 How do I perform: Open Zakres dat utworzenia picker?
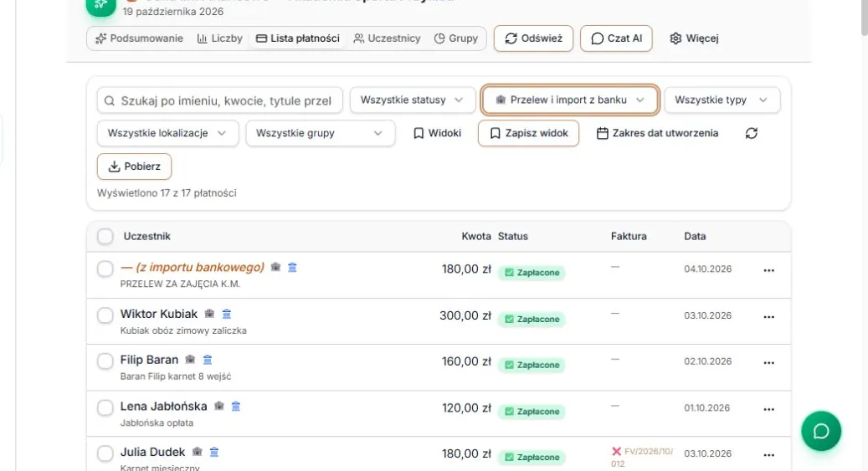pos(657,133)
